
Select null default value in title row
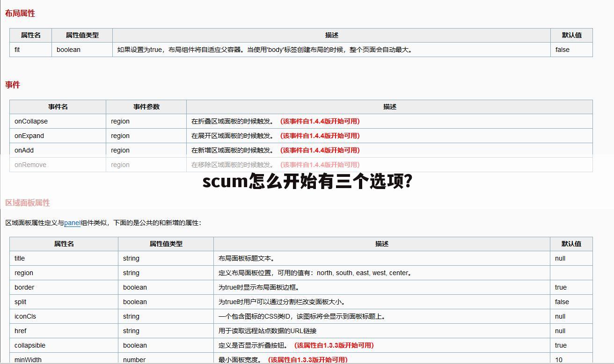560,258
